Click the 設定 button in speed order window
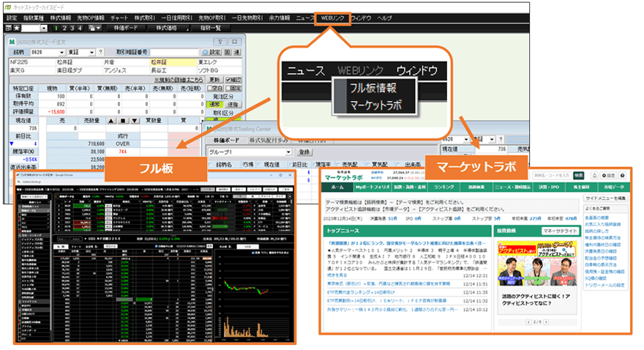This screenshot has height=350, width=644. tap(211, 52)
